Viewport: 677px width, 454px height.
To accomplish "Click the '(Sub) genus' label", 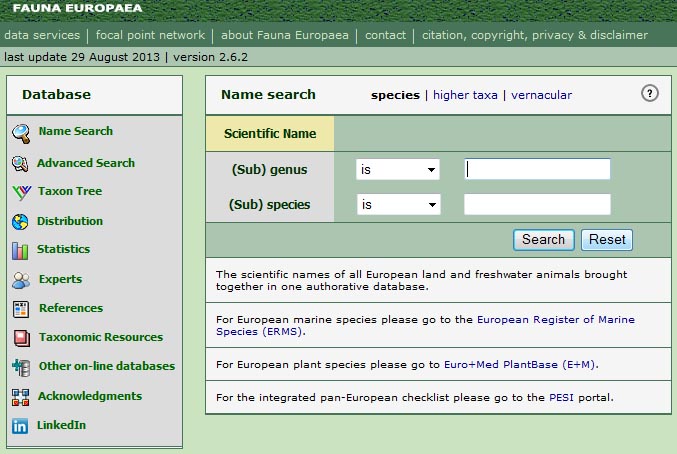I will [269, 170].
